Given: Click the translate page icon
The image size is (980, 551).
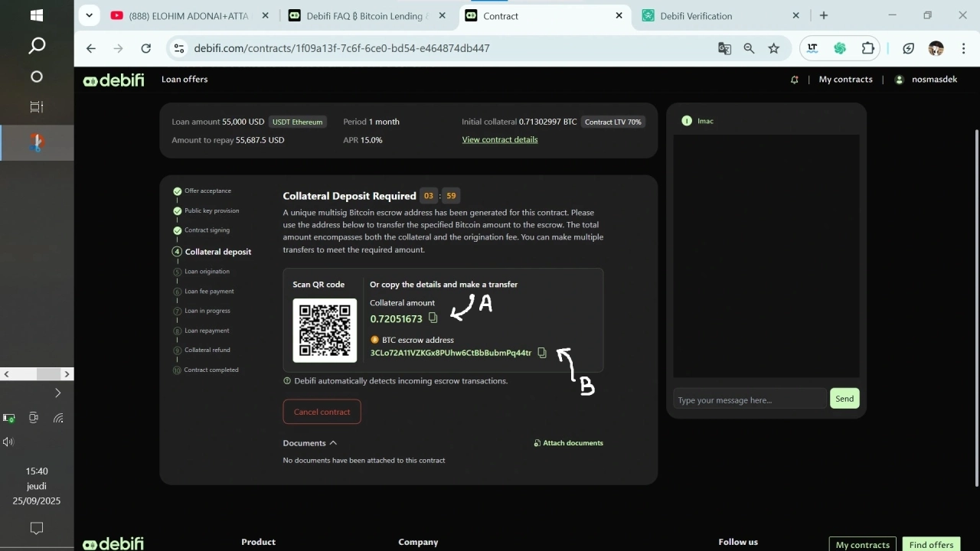Looking at the screenshot, I should point(724,48).
